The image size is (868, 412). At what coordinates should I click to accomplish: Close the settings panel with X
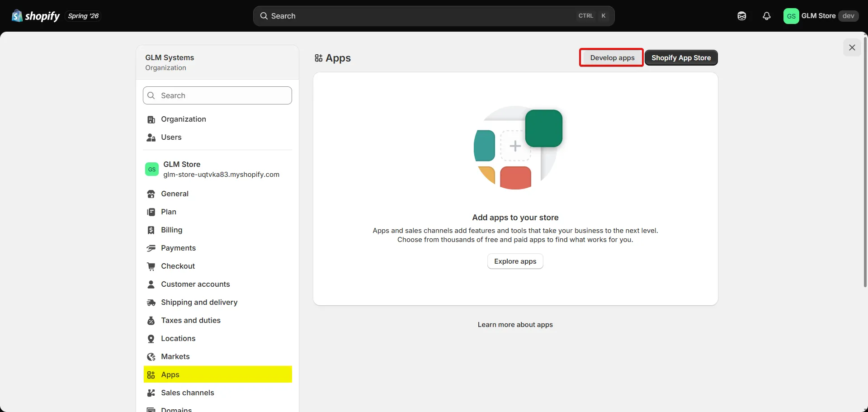[x=852, y=47]
